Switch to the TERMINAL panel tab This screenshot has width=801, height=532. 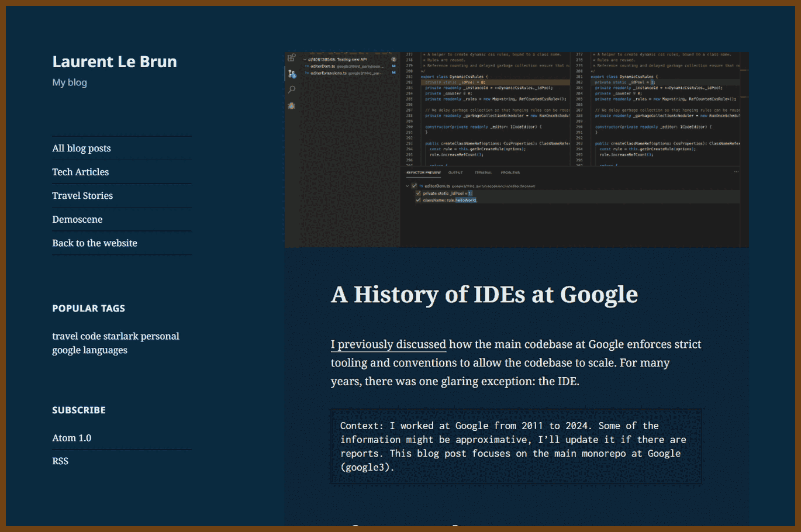point(483,172)
